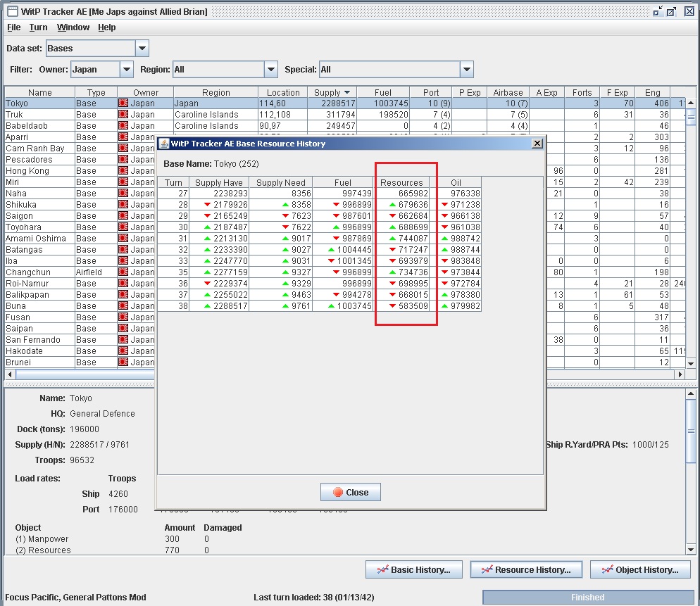Click the green up arrow beside Fuel 1003745
The image size is (700, 606).
331,306
